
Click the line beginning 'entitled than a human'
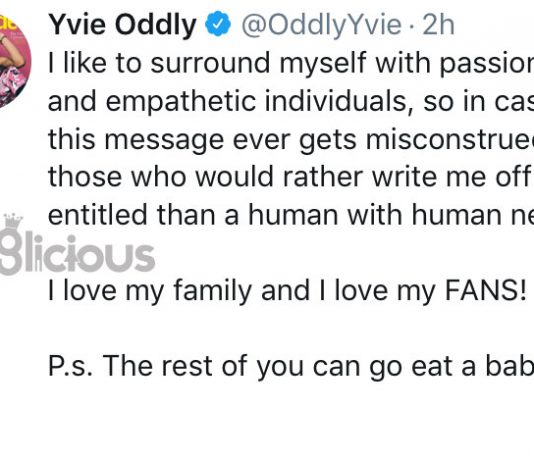(291, 215)
